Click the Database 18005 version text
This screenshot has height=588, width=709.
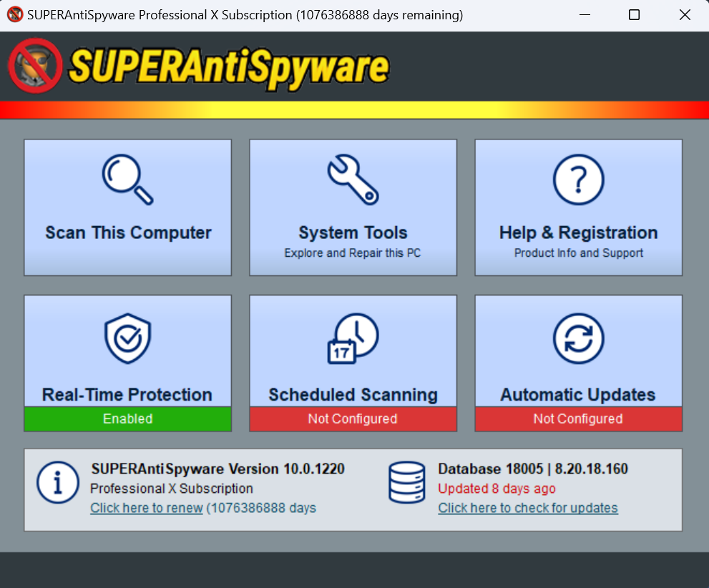(x=533, y=469)
